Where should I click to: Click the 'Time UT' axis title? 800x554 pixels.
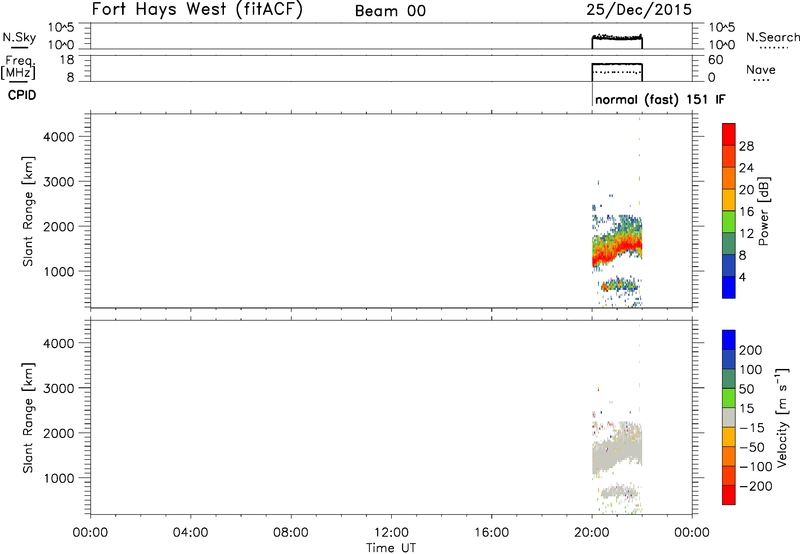(x=391, y=548)
